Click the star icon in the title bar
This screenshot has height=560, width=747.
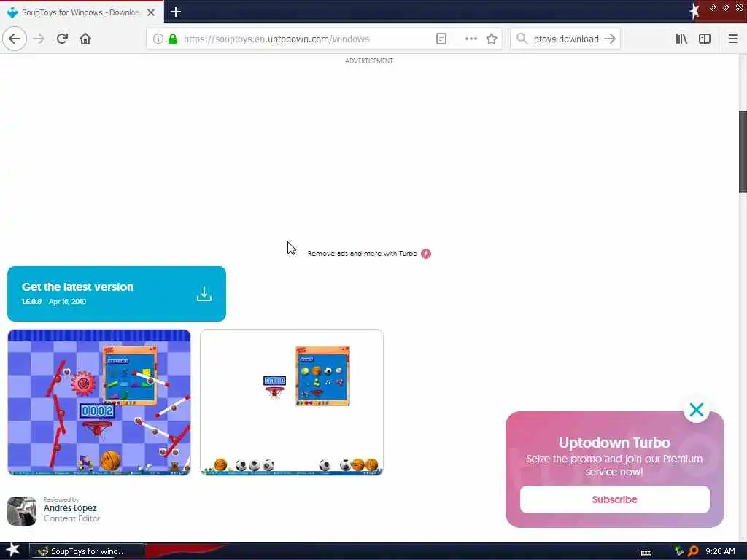click(x=694, y=12)
